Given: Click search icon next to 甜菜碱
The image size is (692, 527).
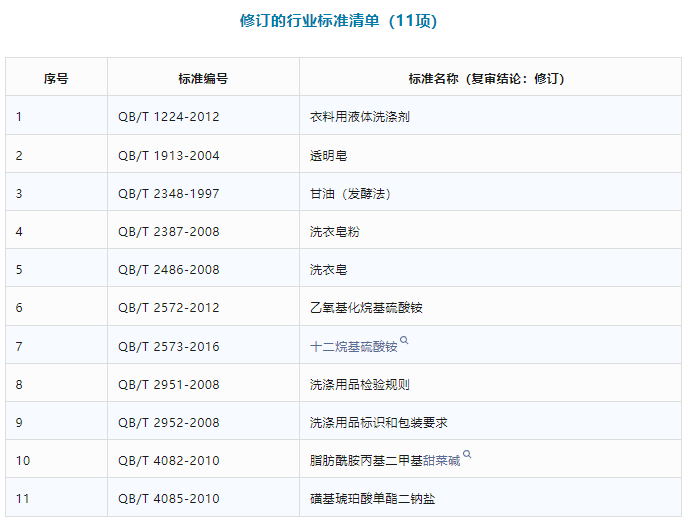Looking at the screenshot, I should click(x=467, y=454).
